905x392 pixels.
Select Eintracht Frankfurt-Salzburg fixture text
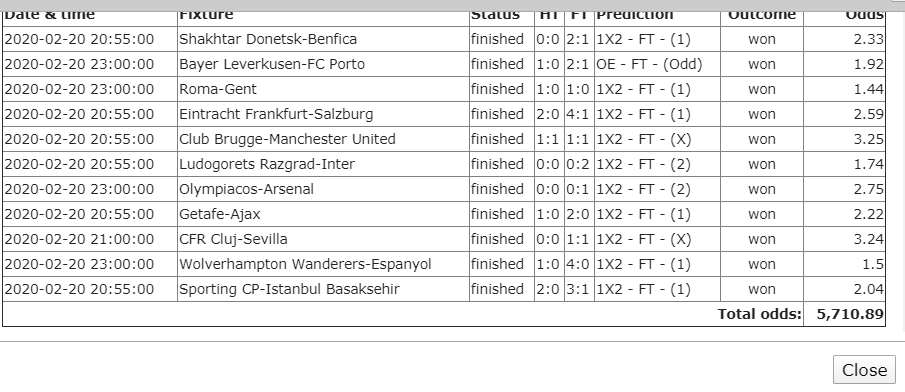(276, 114)
